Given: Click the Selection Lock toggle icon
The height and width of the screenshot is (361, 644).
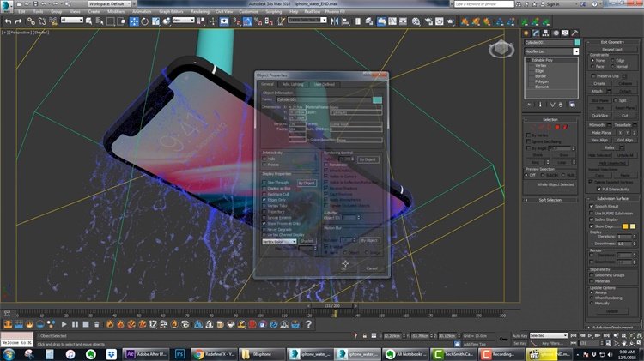Looking at the screenshot, I should (x=364, y=335).
